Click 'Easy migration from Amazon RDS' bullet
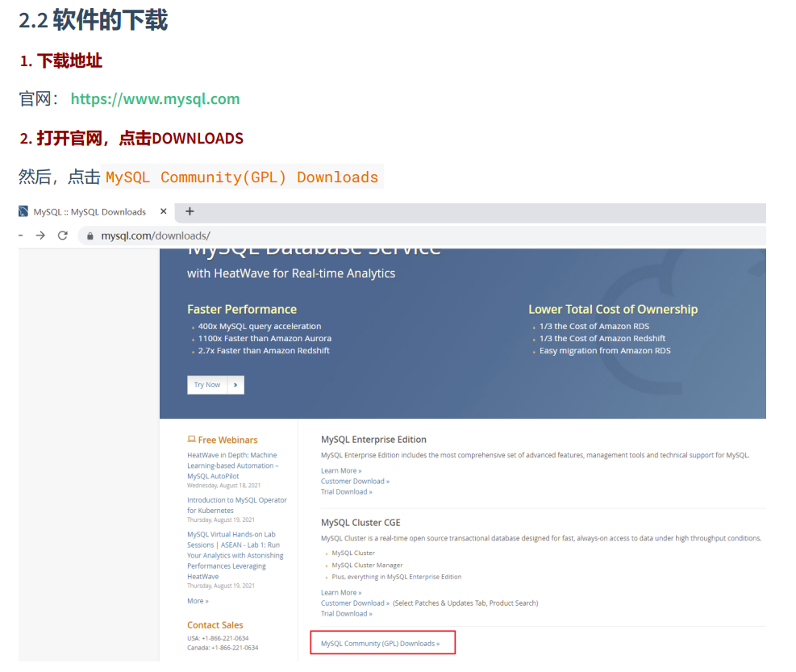 click(x=605, y=350)
